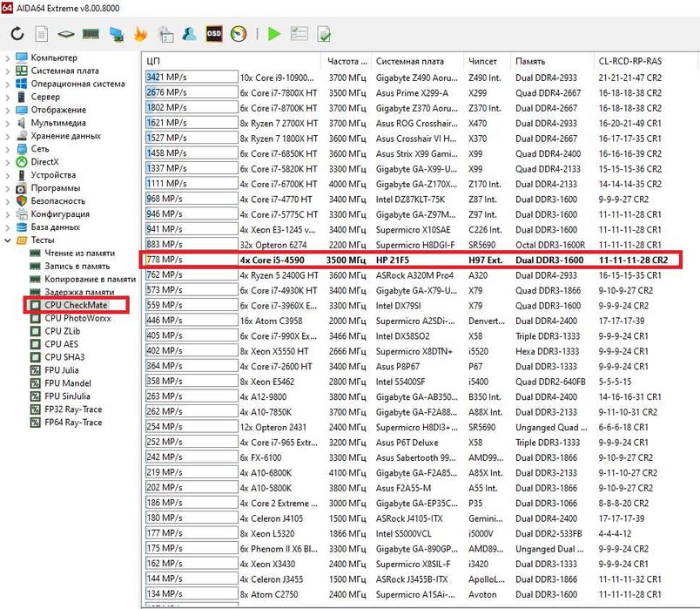Select the FPU Julia test
Screen dimensions: 700x609
(62, 370)
